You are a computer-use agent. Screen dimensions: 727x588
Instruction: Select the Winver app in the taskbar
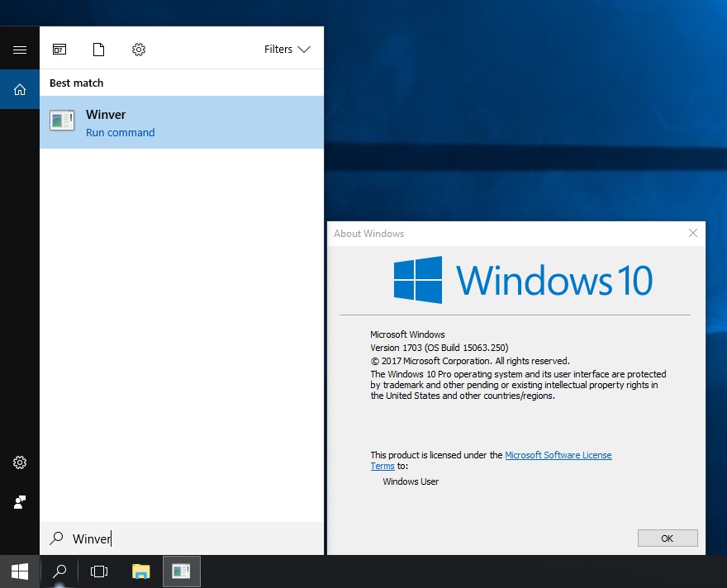[x=181, y=571]
